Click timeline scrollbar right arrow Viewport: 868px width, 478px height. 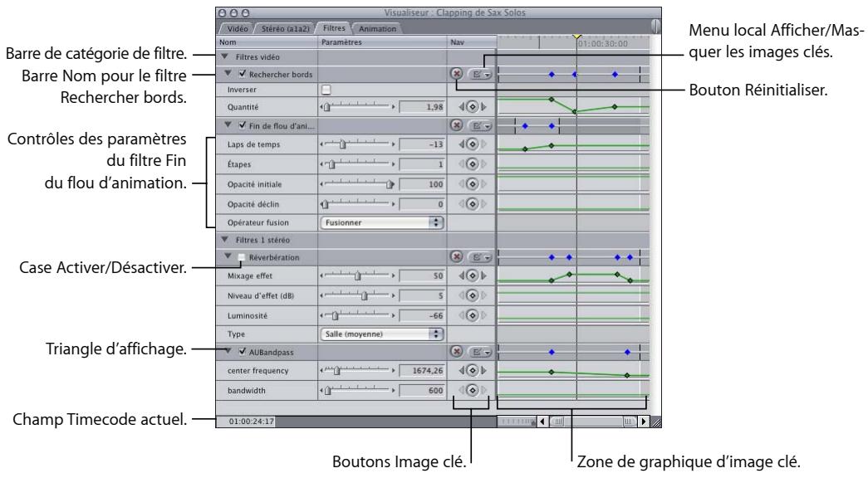pos(643,422)
